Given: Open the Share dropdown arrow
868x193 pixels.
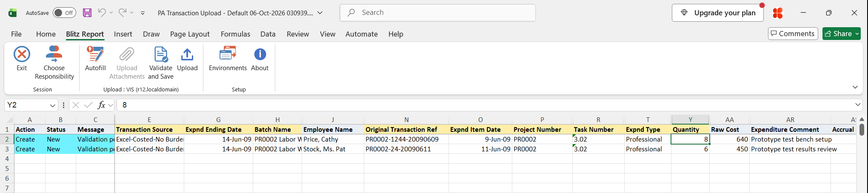Looking at the screenshot, I should pyautogui.click(x=857, y=34).
